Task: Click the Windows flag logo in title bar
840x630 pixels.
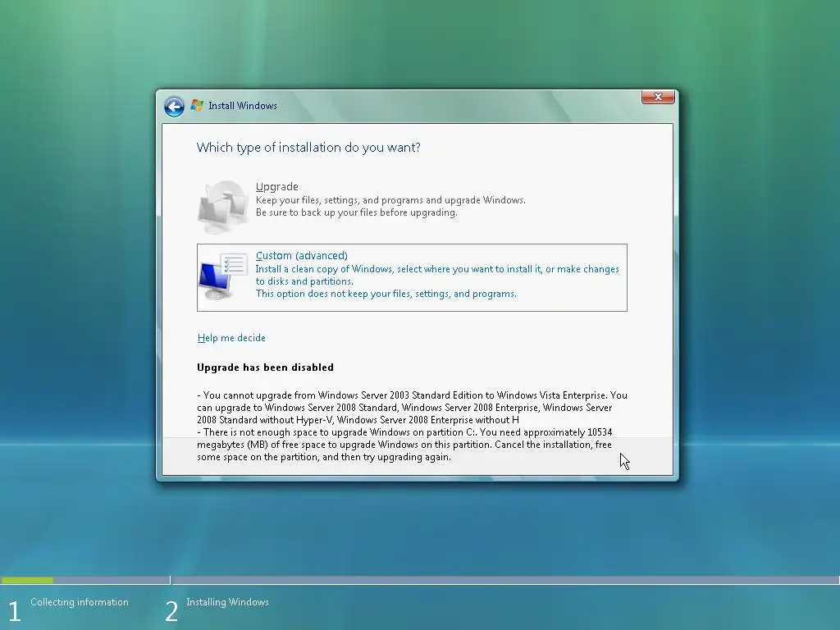Action: point(197,106)
